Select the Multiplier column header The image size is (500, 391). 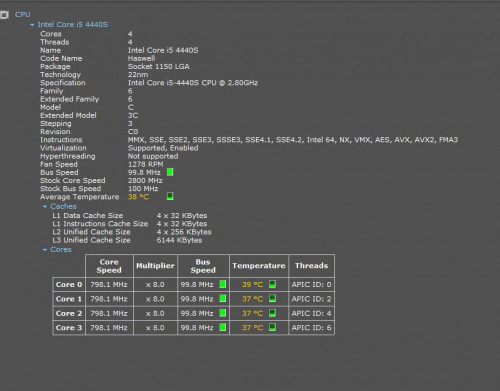click(x=155, y=266)
